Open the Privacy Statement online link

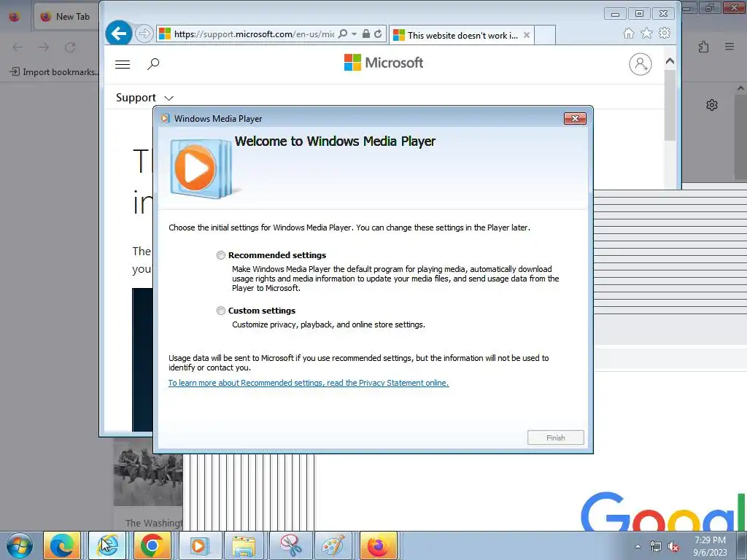point(309,383)
